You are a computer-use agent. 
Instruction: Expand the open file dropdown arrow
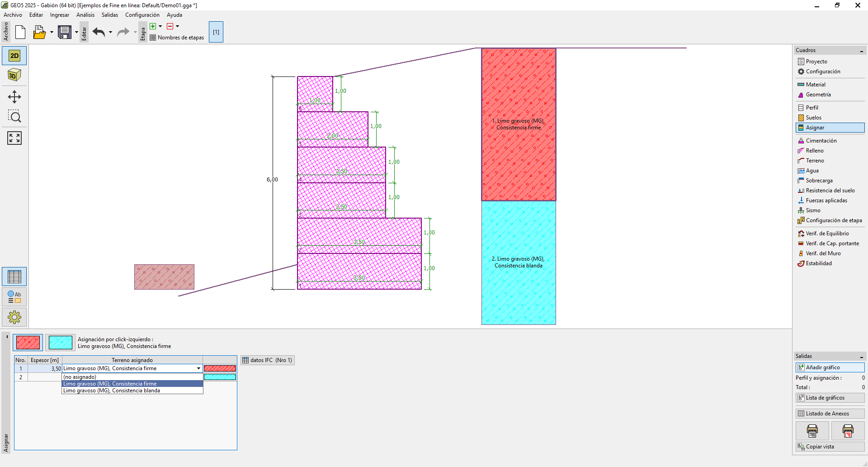point(52,32)
